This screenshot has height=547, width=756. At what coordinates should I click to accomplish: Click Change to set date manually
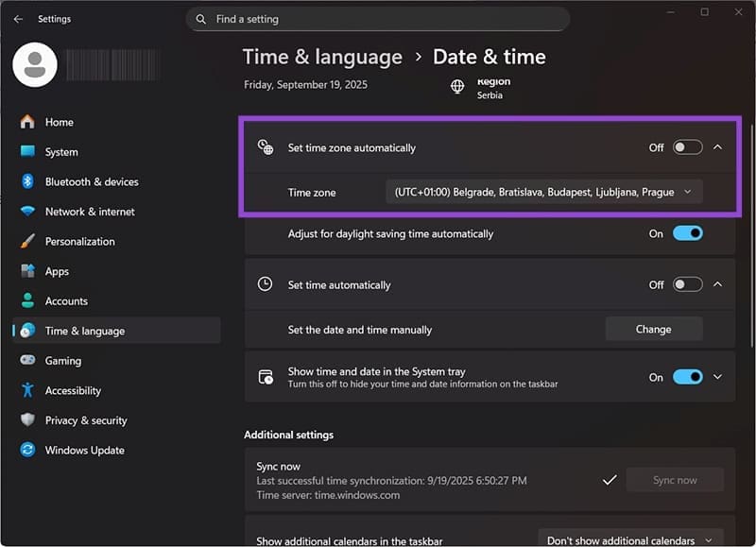(x=654, y=329)
